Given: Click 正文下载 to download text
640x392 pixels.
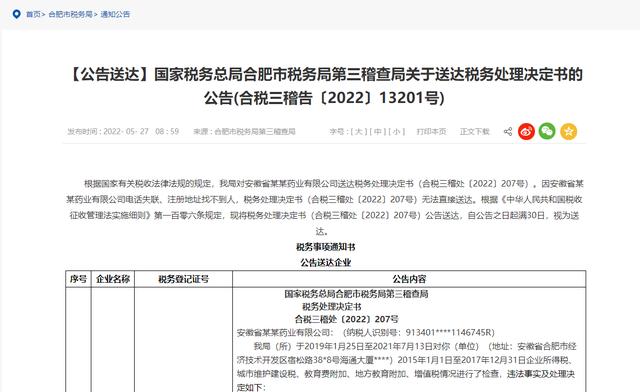Looking at the screenshot, I should (x=474, y=131).
